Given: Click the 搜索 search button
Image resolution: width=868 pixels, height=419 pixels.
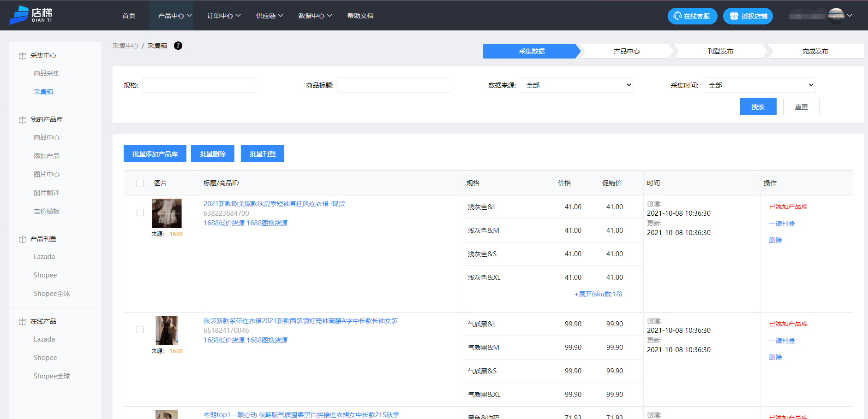Looking at the screenshot, I should click(758, 106).
